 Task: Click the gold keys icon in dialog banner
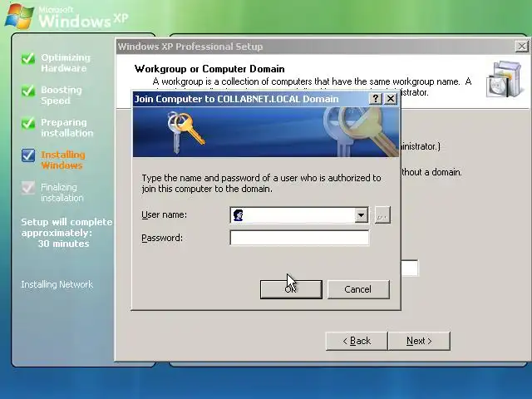click(x=186, y=131)
